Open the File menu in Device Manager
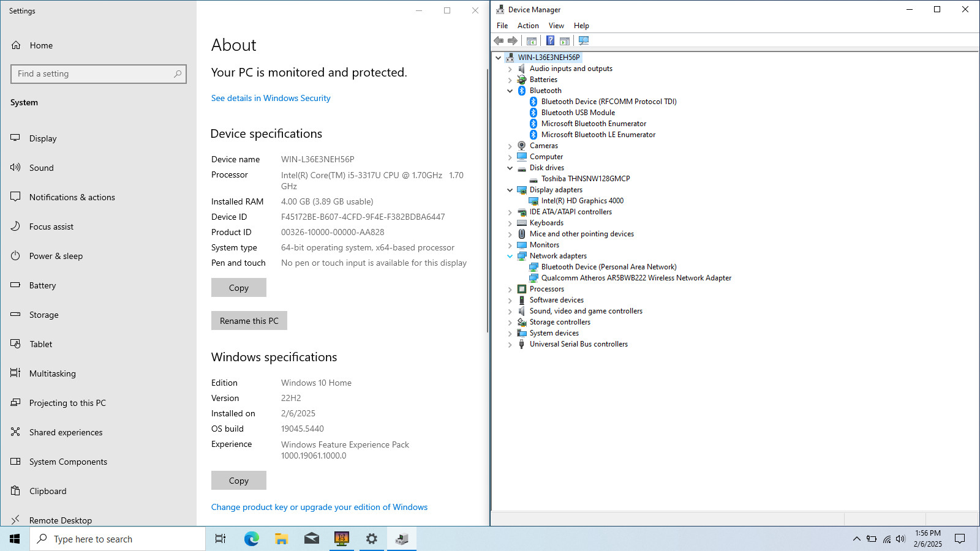Screen dimensions: 980x551 pos(502,26)
